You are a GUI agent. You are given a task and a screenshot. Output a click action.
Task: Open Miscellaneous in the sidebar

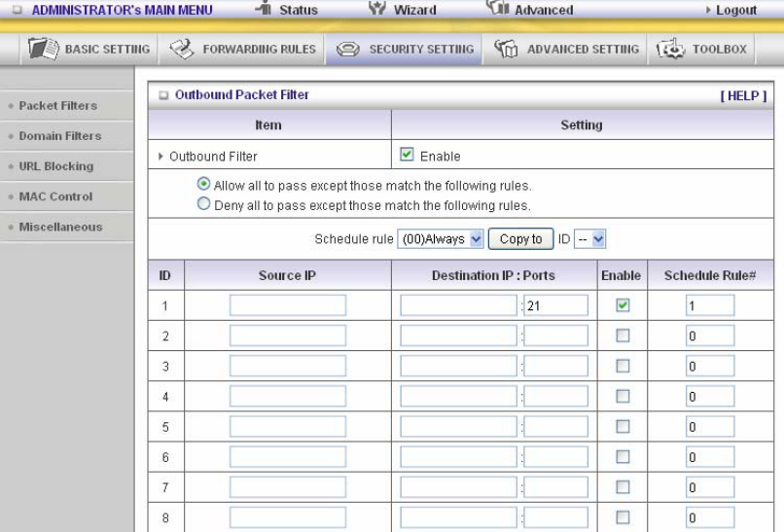pos(60,227)
